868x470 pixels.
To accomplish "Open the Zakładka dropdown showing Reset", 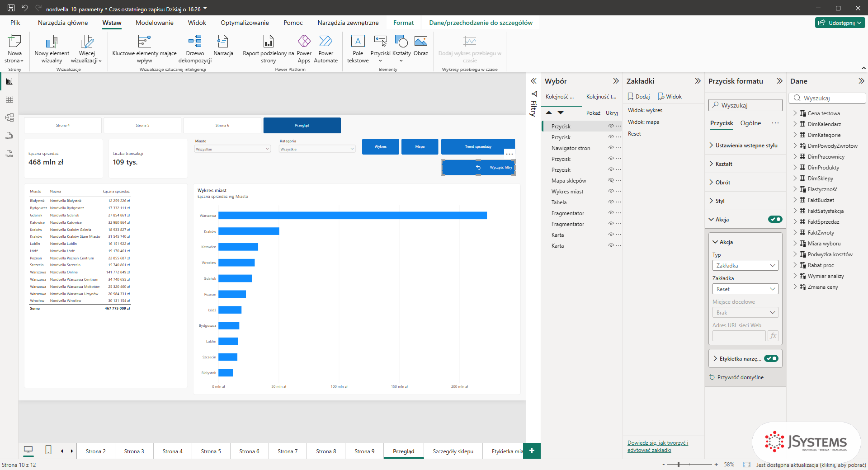I will click(x=745, y=289).
